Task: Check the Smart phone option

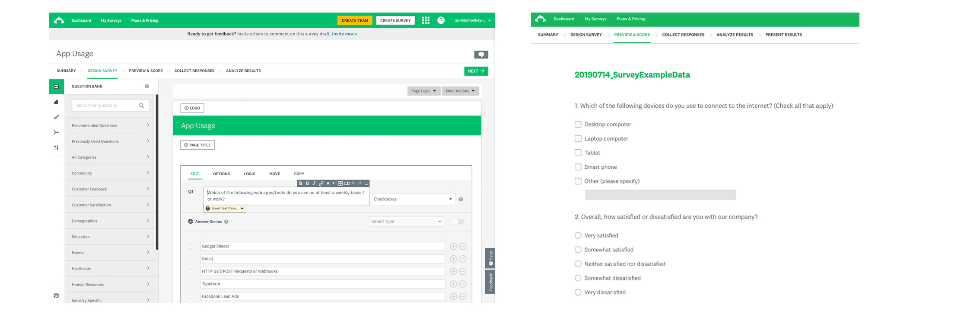Action: coord(578,167)
